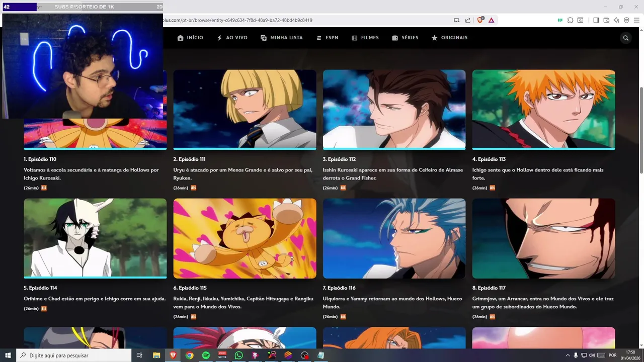Play Episódio 114 thumbnail with Ulquiorra
This screenshot has width=644, height=362.
(x=95, y=238)
